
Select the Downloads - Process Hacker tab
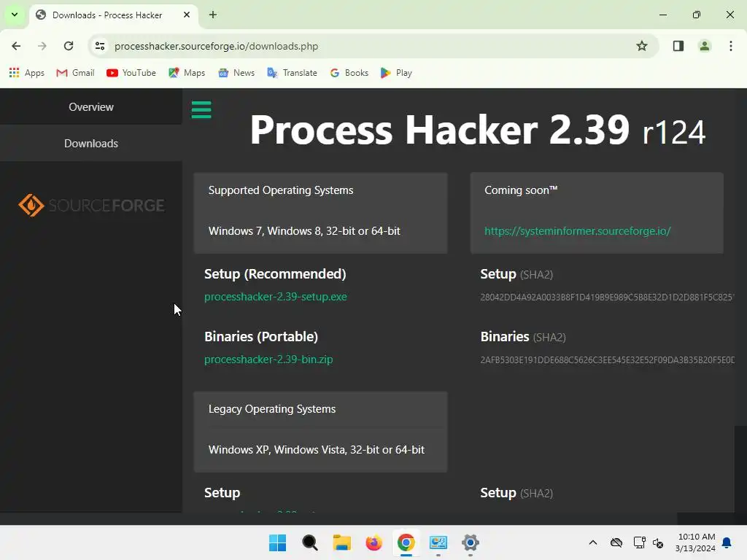pyautogui.click(x=115, y=15)
